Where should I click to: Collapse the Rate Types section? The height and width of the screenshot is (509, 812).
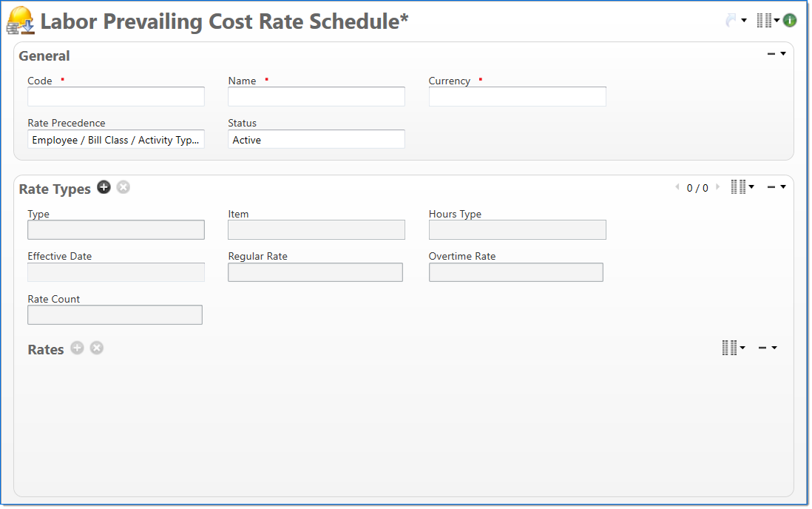pos(776,187)
